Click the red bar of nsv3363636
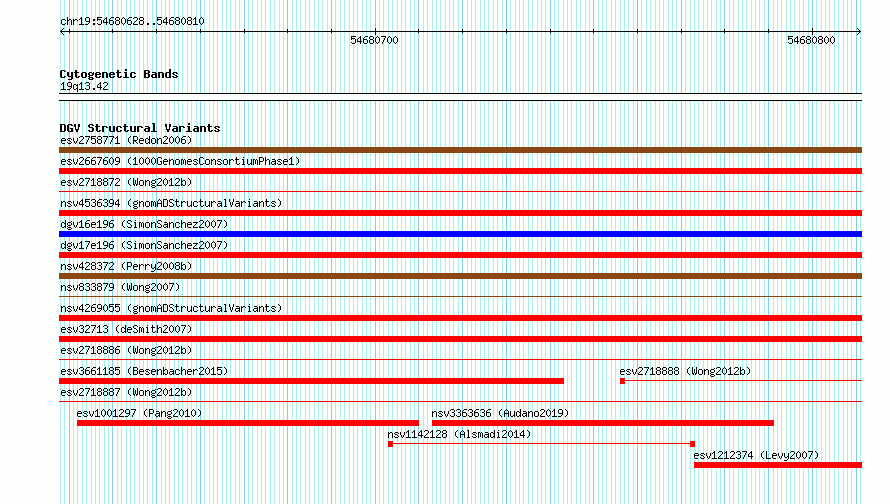The height and width of the screenshot is (504, 890). (x=603, y=423)
